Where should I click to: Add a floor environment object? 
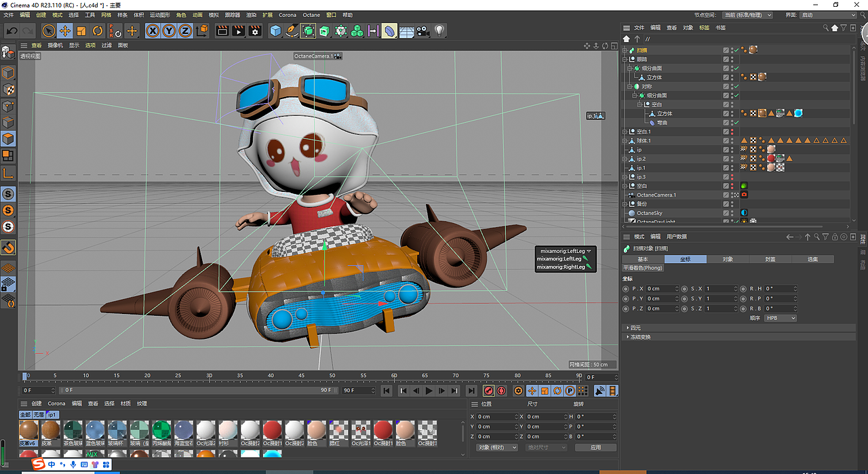[x=407, y=31]
